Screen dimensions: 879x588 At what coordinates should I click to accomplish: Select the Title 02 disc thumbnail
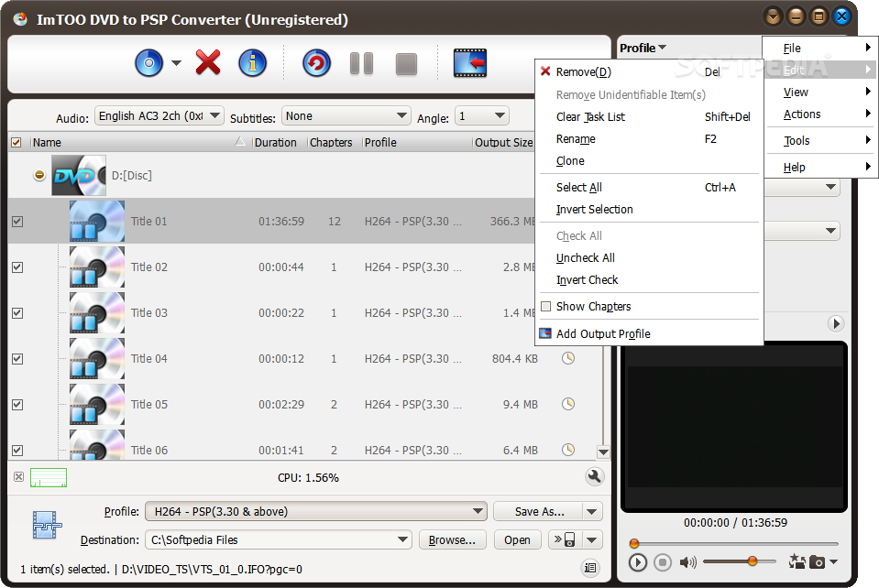point(97,267)
